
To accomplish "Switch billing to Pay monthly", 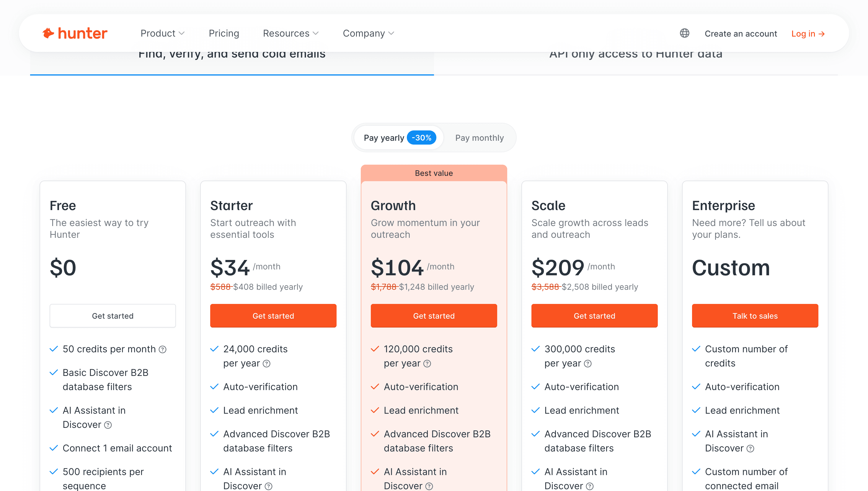I will [479, 138].
